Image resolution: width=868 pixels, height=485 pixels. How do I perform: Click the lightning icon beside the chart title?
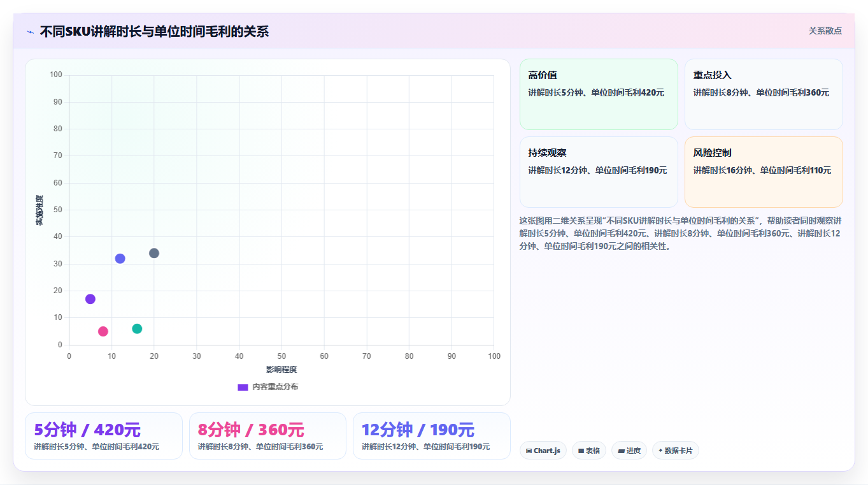30,32
